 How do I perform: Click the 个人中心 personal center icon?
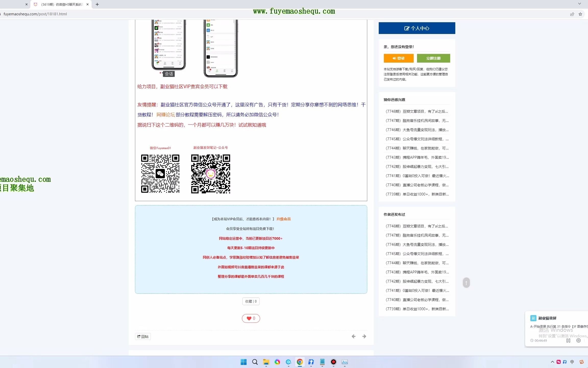point(406,28)
